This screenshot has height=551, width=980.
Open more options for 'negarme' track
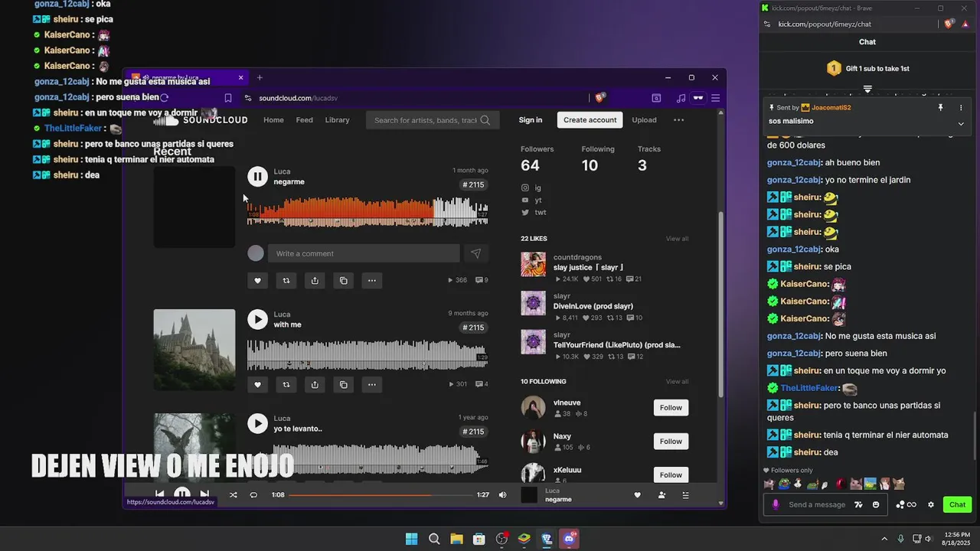pyautogui.click(x=372, y=280)
